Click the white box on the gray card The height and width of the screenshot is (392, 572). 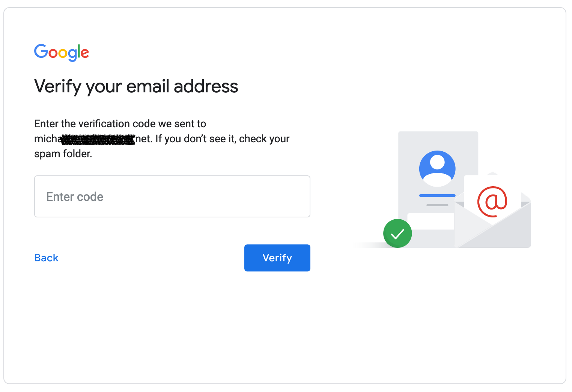click(x=431, y=221)
